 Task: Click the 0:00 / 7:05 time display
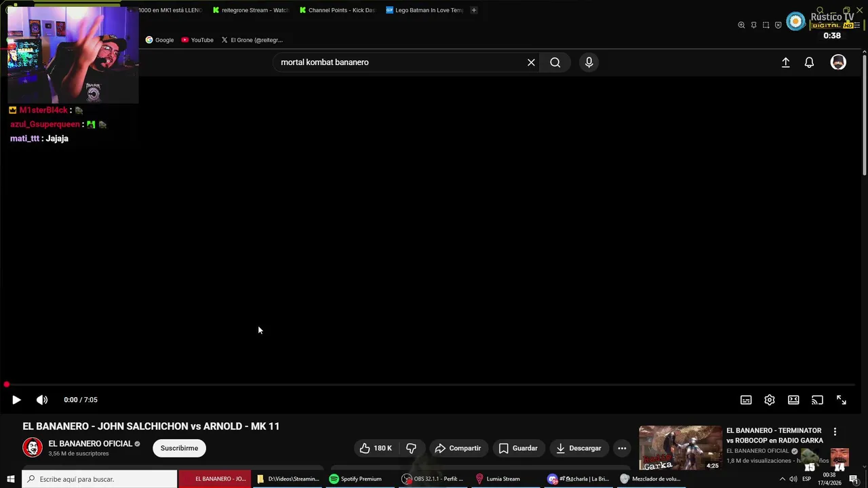(x=81, y=400)
